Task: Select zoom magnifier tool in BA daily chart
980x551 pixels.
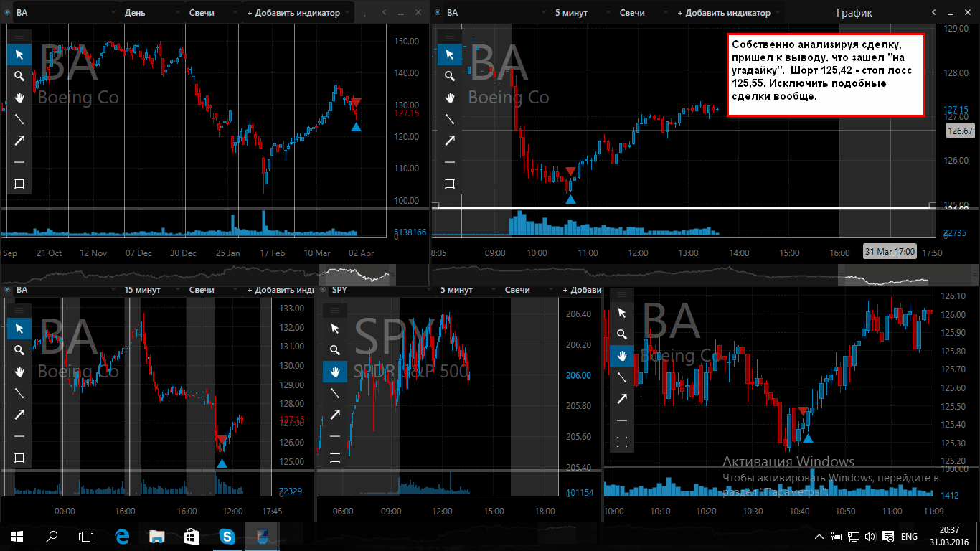Action: click(19, 76)
